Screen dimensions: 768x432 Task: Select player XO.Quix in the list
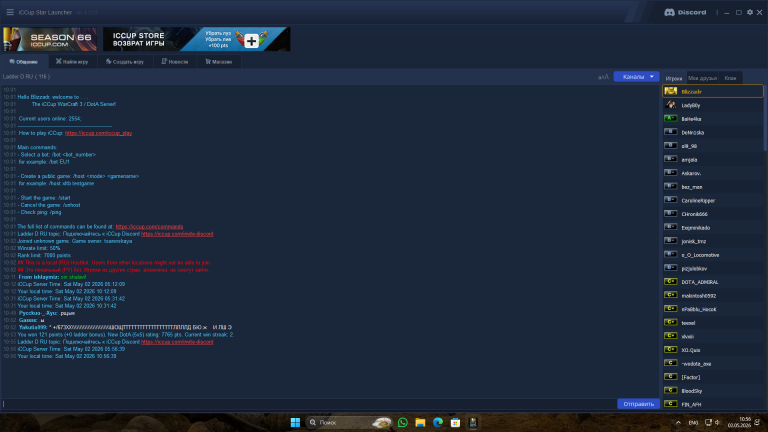(713, 350)
